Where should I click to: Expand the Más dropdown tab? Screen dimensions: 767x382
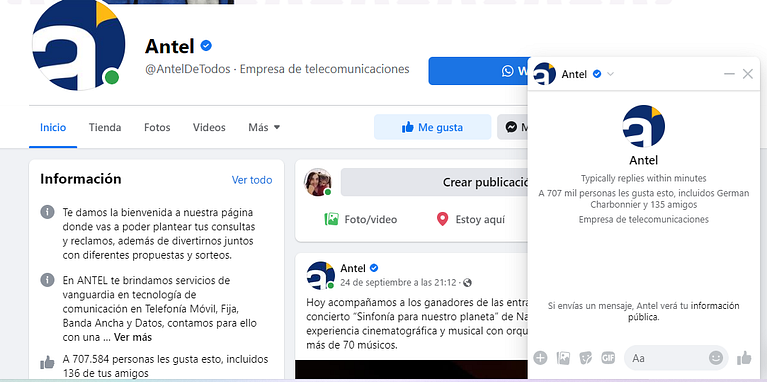pyautogui.click(x=264, y=128)
